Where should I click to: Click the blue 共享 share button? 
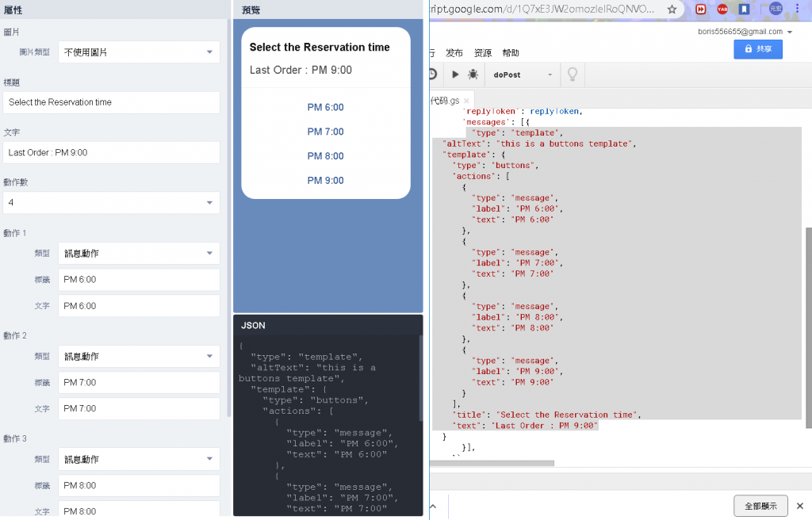(757, 48)
